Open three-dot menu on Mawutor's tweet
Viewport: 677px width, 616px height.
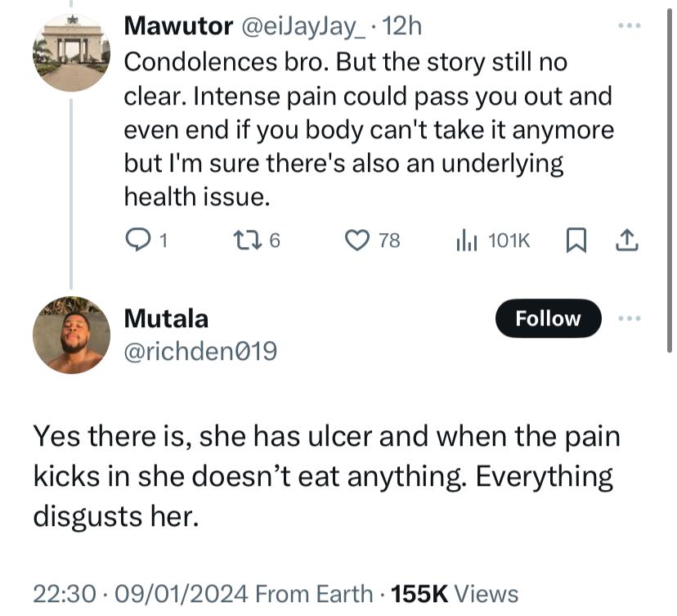coord(630,25)
